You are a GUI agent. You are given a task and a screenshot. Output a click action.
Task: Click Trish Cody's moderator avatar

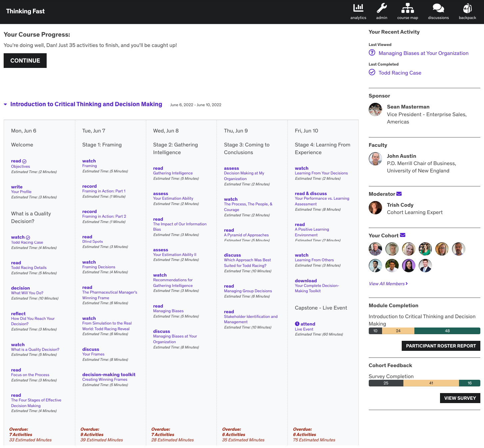375,208
